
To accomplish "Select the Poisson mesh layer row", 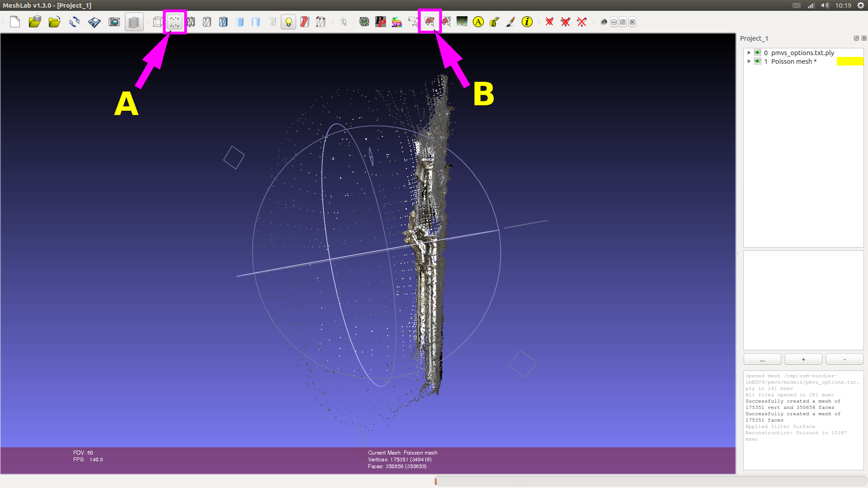I will tap(804, 61).
